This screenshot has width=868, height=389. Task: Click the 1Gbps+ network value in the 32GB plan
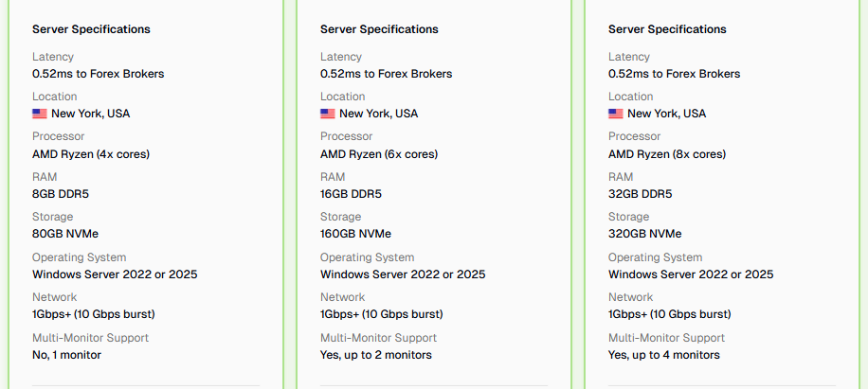(670, 314)
